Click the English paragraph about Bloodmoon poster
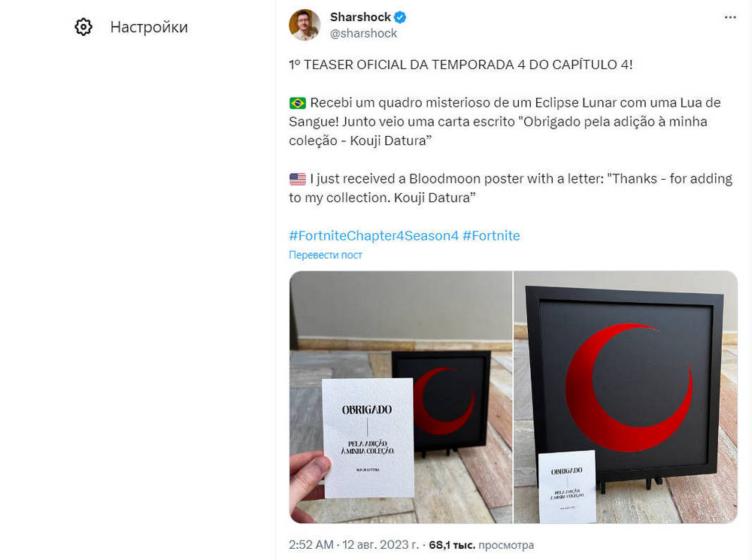The width and height of the screenshot is (752, 560). click(x=511, y=189)
